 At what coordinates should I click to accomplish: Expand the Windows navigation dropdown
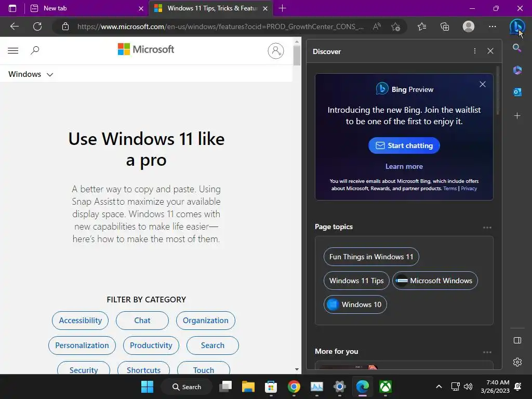click(x=31, y=74)
